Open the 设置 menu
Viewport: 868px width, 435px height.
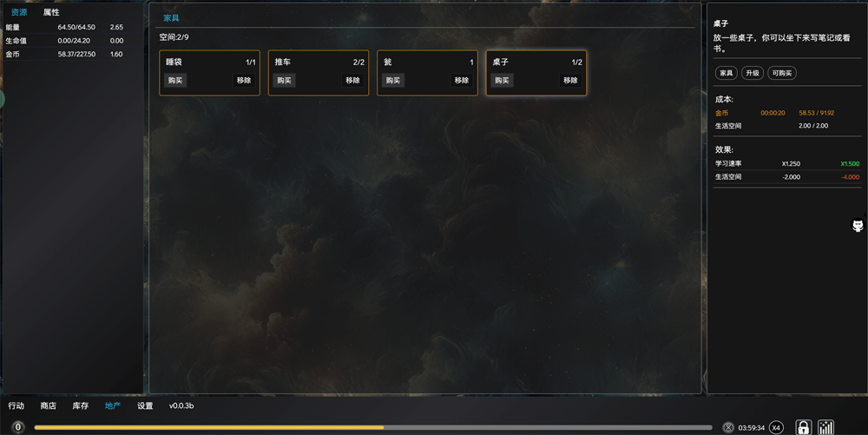point(145,405)
